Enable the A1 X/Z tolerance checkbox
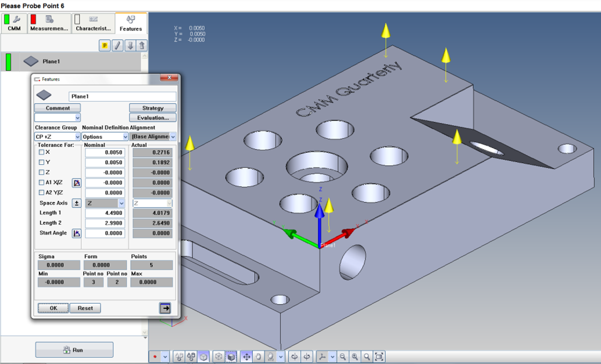This screenshot has height=364, width=601. (x=41, y=182)
